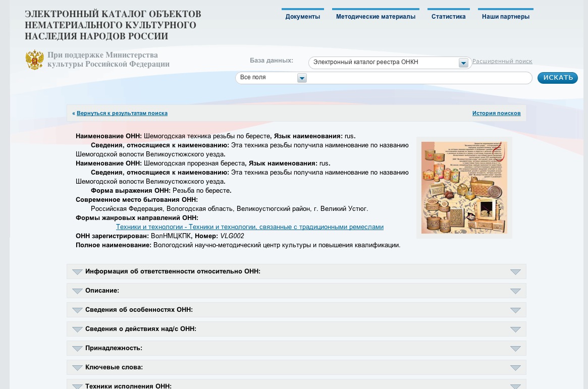Screen dimensions: 588x389
Task: Expand the Информация об ответственности относительно ОНН section
Action: 296,271
